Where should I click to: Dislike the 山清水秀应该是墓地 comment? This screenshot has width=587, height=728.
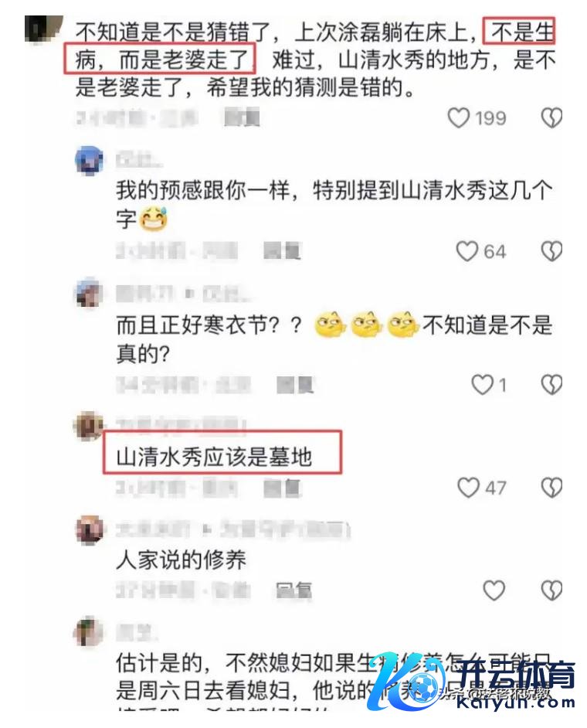pos(551,488)
